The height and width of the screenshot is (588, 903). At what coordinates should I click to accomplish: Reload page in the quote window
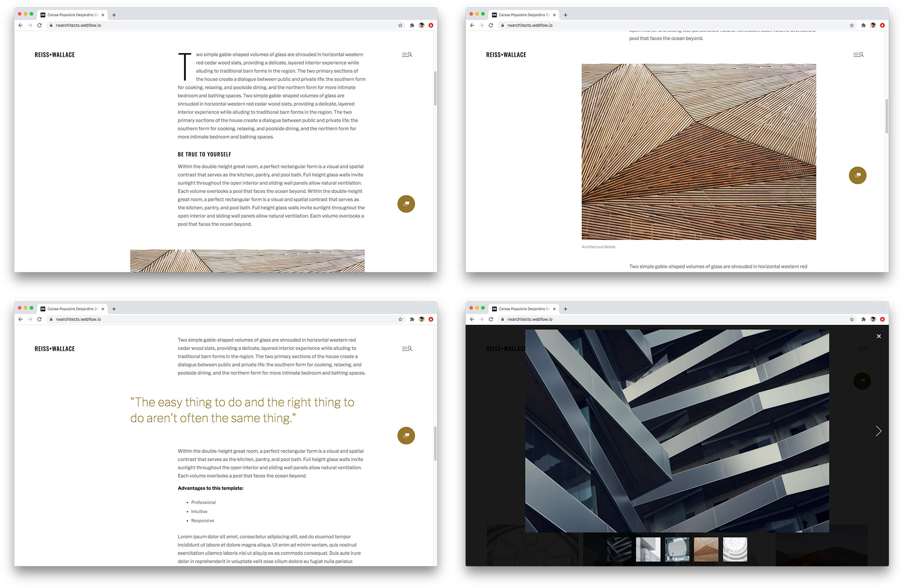point(39,319)
